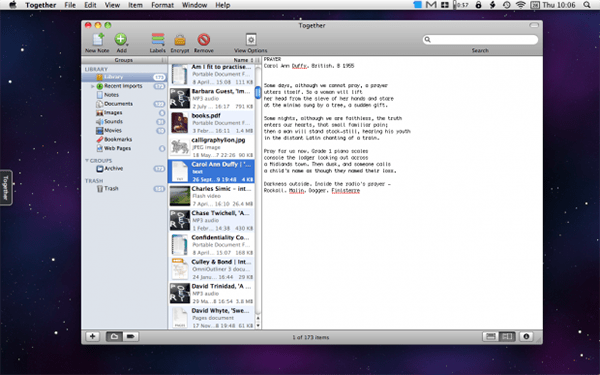Click the red Remove toolbar icon

[204, 39]
